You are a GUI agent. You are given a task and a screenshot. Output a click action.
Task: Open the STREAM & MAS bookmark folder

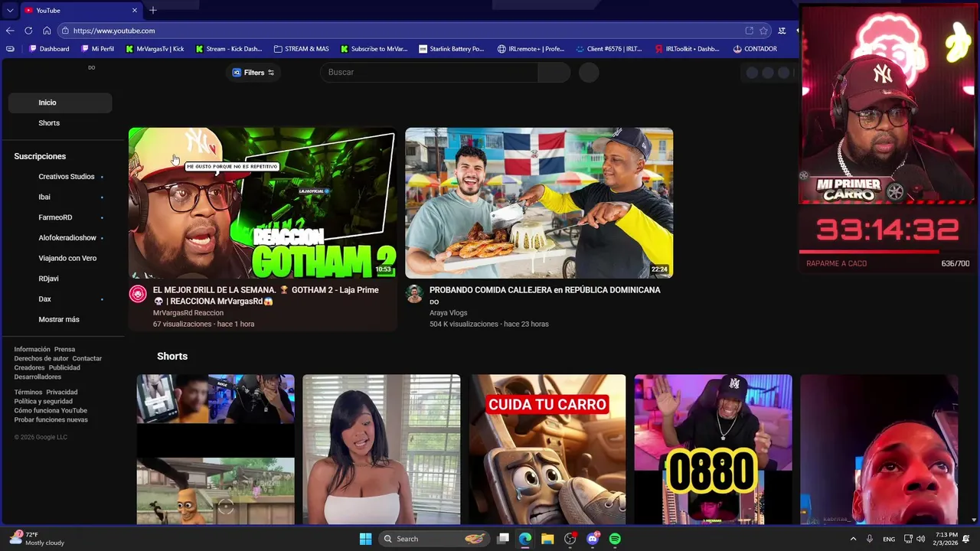pyautogui.click(x=301, y=49)
